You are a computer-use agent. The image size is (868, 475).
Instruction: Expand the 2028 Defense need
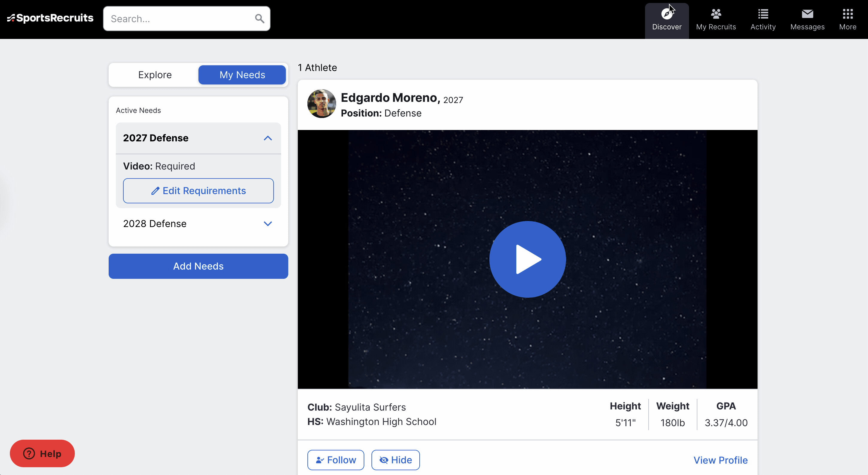click(x=268, y=224)
